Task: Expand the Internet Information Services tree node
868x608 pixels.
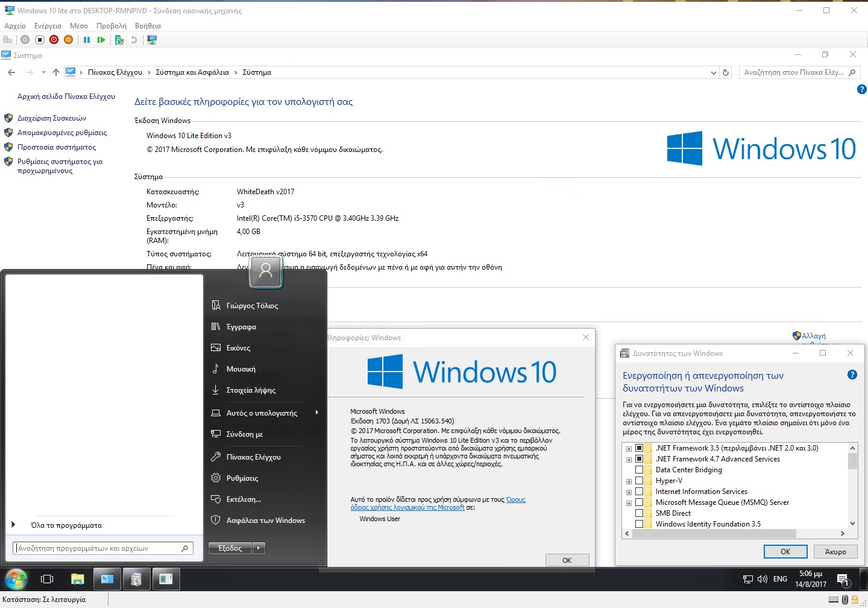Action: click(x=629, y=492)
